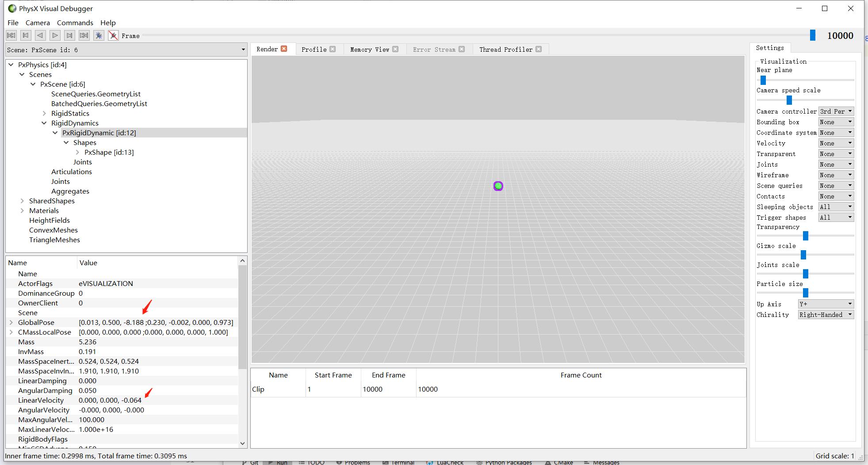Close the Profile tab
This screenshot has width=868, height=465.
tap(333, 49)
